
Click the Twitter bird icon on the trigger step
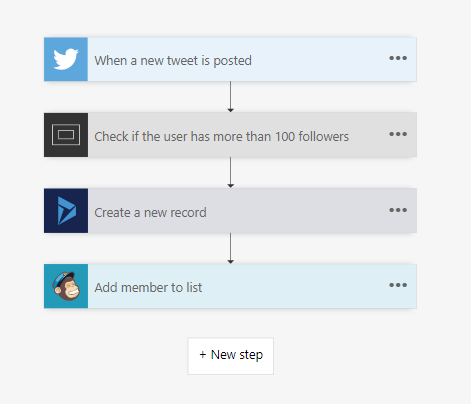[66, 59]
